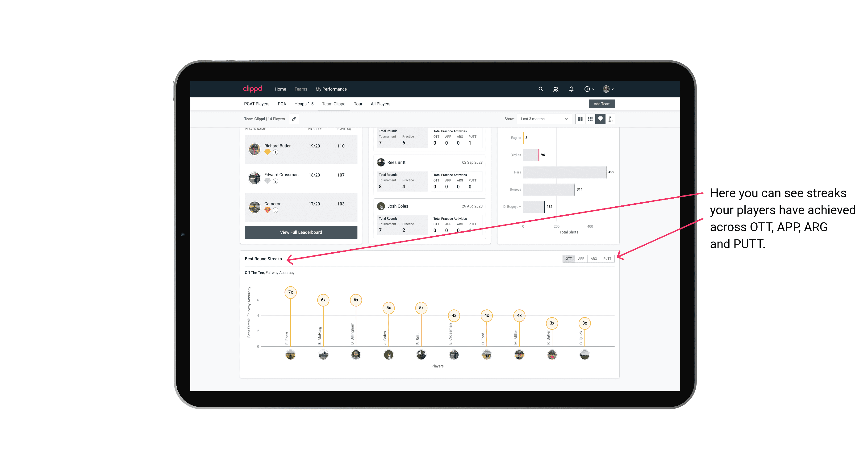Expand the Last 3 months dropdown
The height and width of the screenshot is (467, 868).
[x=543, y=119]
